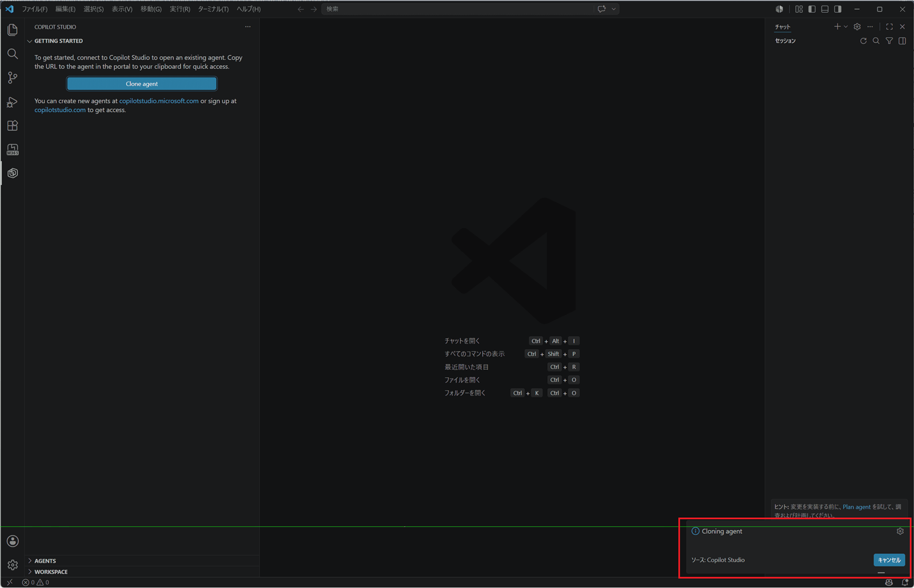Open the Plan agent link in the hint
The image size is (914, 588).
click(x=857, y=507)
